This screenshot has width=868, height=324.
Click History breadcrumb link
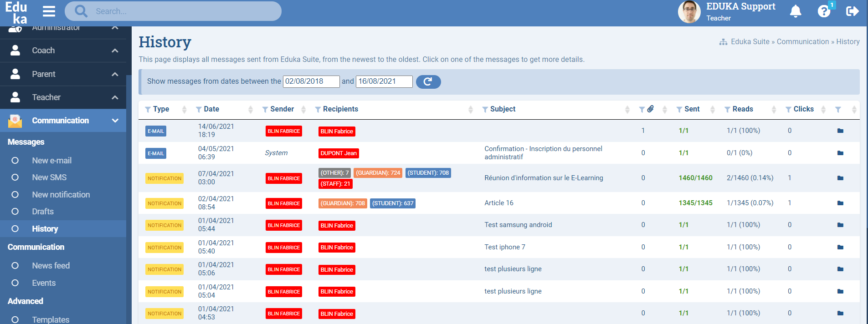(x=848, y=42)
